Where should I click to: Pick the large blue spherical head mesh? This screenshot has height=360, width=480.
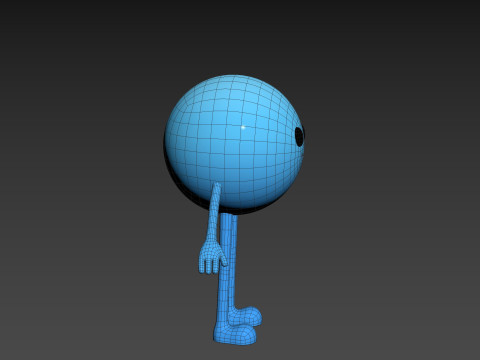tap(235, 142)
